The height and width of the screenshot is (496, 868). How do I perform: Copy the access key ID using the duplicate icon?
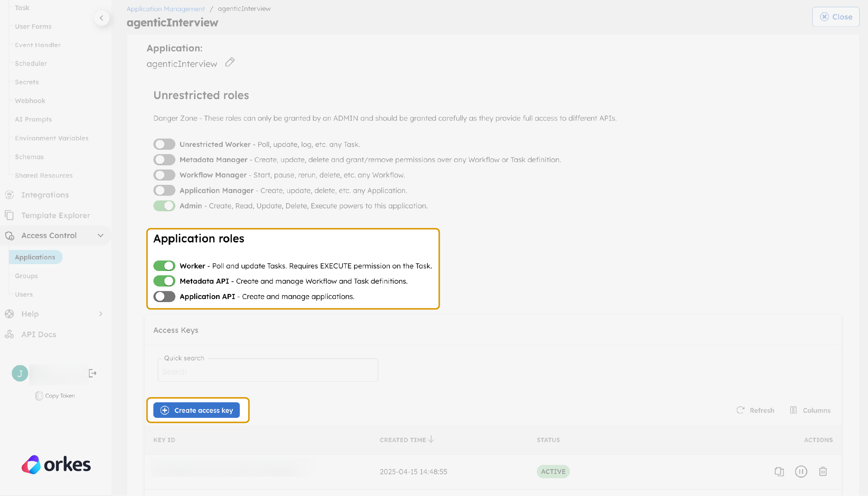pyautogui.click(x=779, y=471)
